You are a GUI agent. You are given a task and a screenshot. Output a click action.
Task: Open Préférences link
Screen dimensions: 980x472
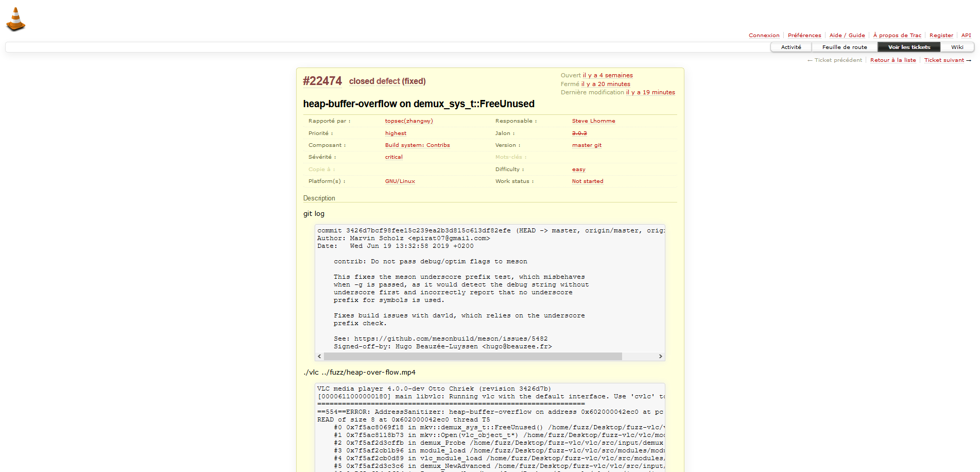(804, 36)
